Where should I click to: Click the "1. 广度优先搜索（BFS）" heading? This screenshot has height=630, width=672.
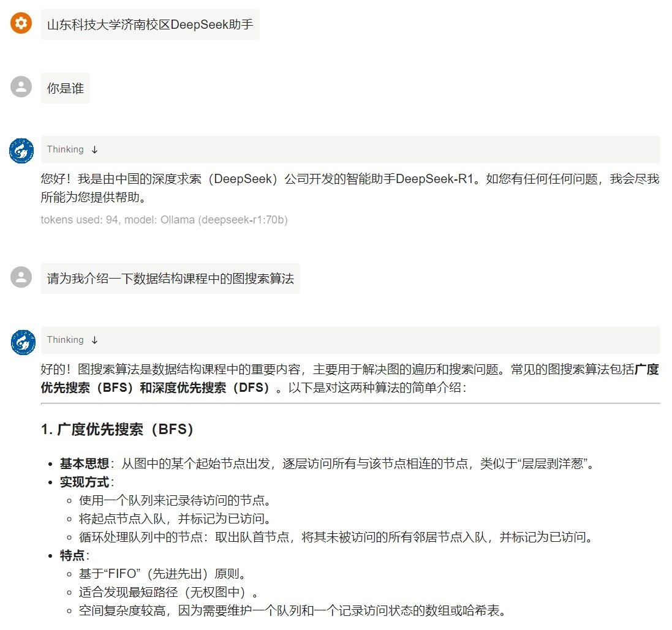pyautogui.click(x=118, y=430)
